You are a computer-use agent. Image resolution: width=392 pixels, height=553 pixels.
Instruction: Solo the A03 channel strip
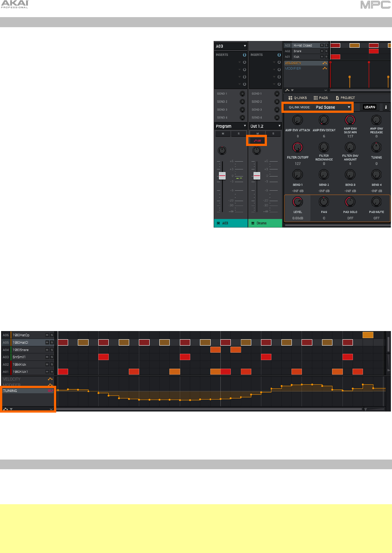239,134
